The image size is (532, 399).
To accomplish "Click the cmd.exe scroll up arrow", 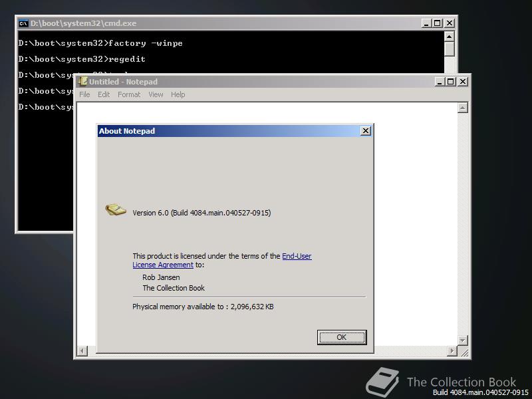I will 450,37.
